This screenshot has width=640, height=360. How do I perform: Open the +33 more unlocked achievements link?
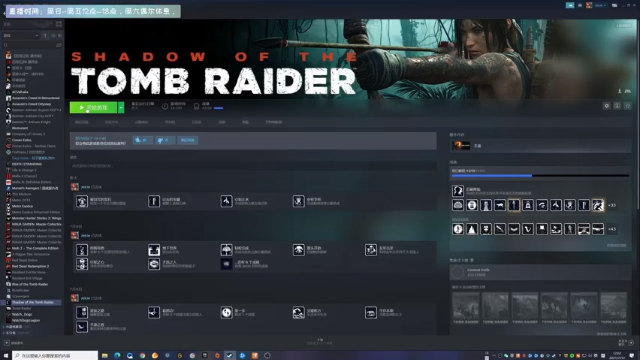click(x=612, y=205)
